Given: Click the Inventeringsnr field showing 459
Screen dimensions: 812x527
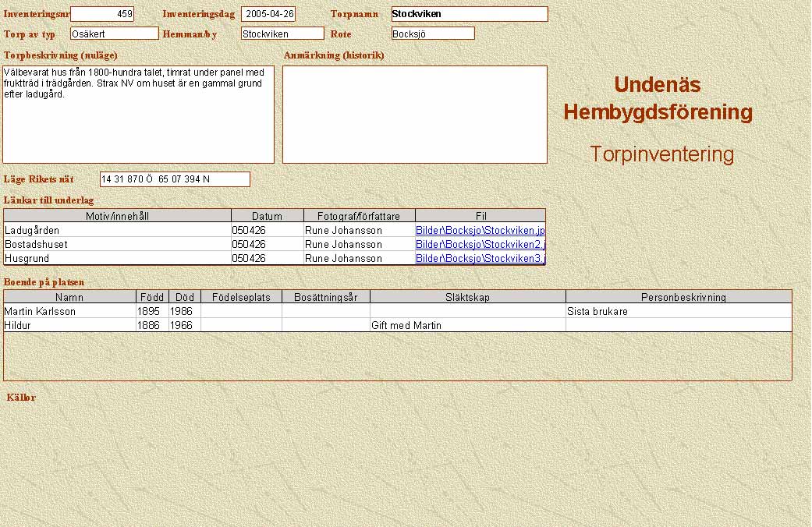Looking at the screenshot, I should pos(102,14).
